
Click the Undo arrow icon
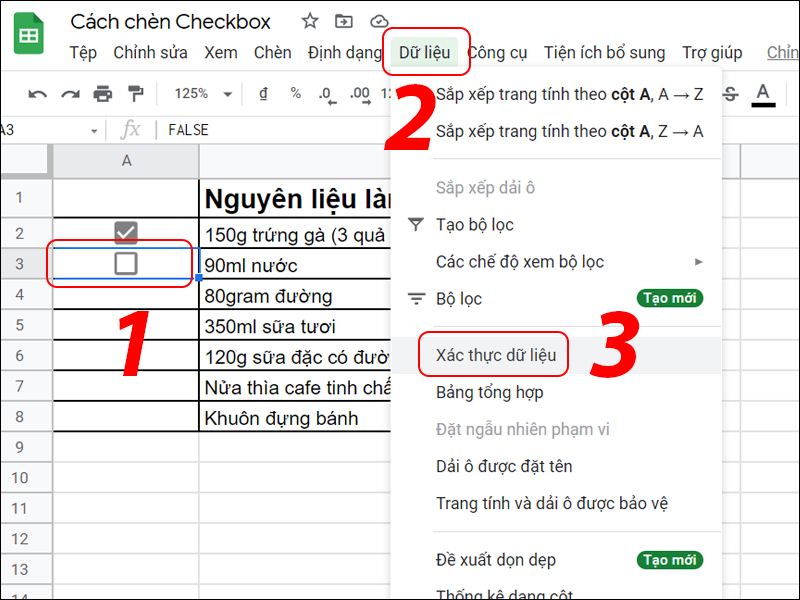pyautogui.click(x=37, y=94)
